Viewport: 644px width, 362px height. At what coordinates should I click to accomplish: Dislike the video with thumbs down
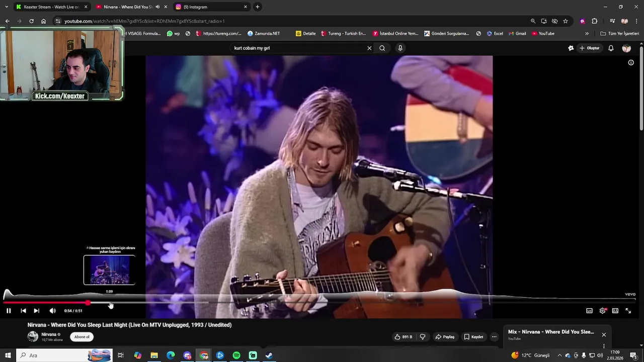click(x=423, y=337)
